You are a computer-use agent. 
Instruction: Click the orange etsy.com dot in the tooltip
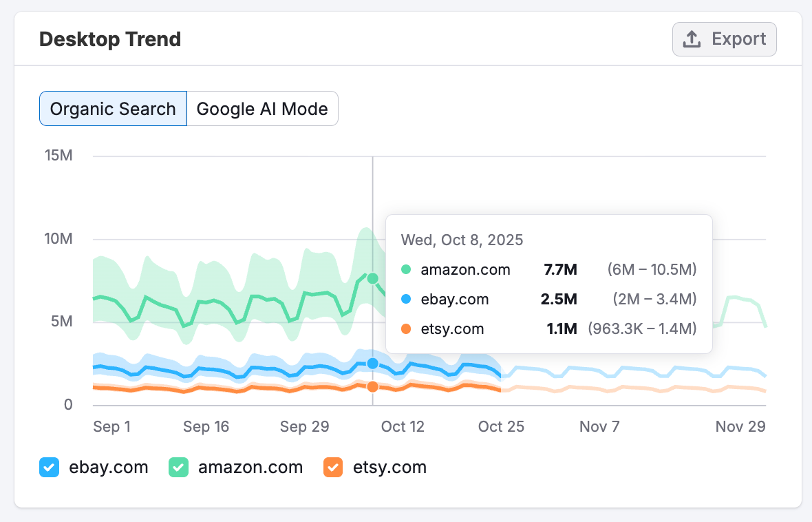406,329
